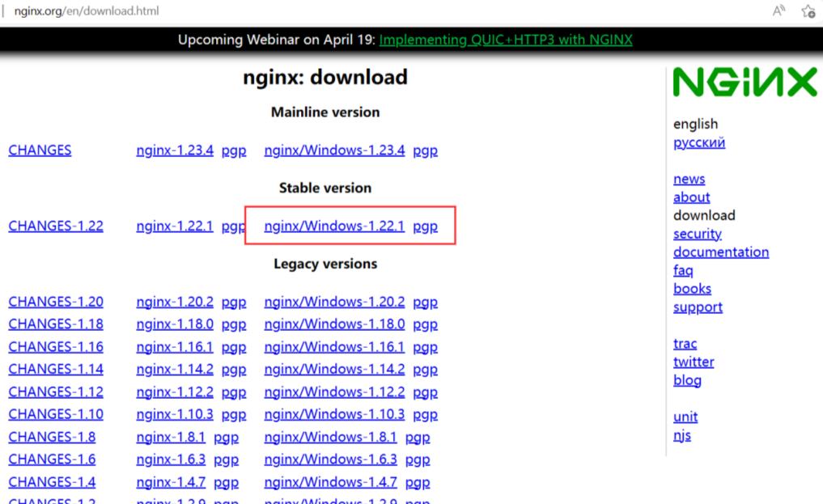Image resolution: width=823 pixels, height=504 pixels.
Task: Open the news page in sidebar
Action: coord(689,179)
